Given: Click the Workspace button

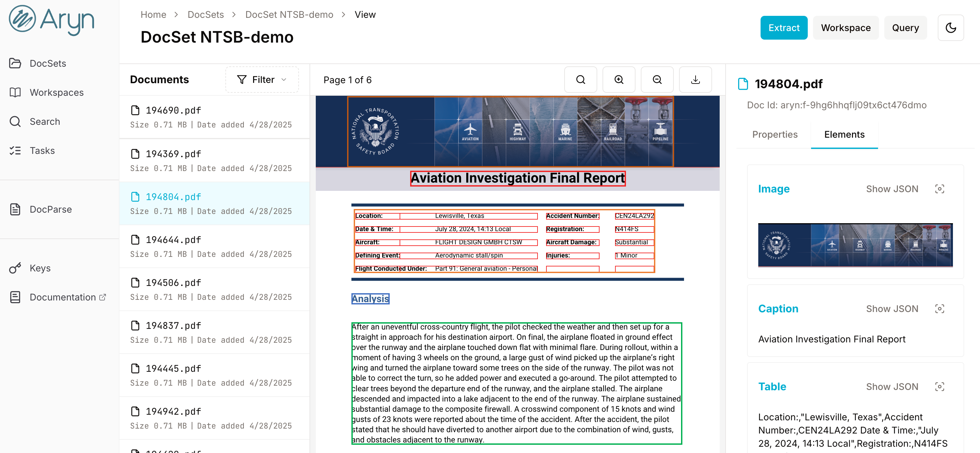Looking at the screenshot, I should (846, 28).
